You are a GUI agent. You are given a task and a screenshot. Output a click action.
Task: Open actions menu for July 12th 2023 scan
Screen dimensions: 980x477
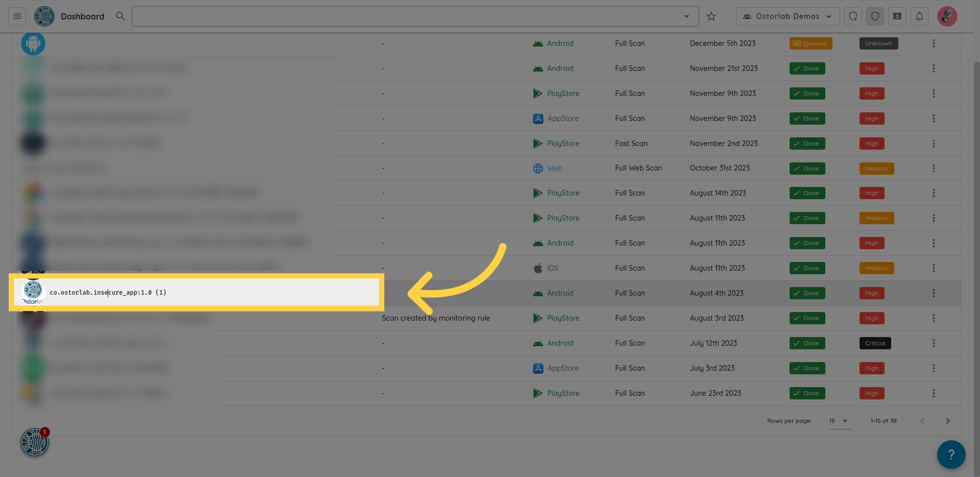(934, 343)
